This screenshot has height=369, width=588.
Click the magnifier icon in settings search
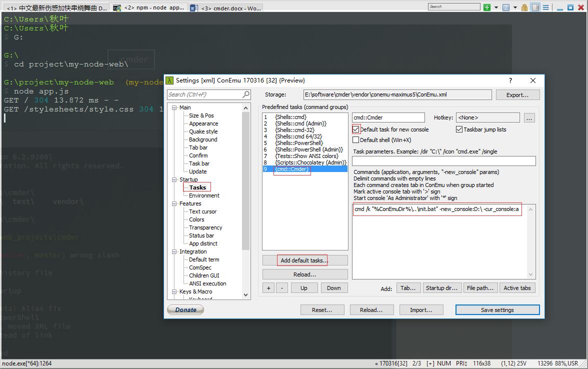pyautogui.click(x=246, y=94)
